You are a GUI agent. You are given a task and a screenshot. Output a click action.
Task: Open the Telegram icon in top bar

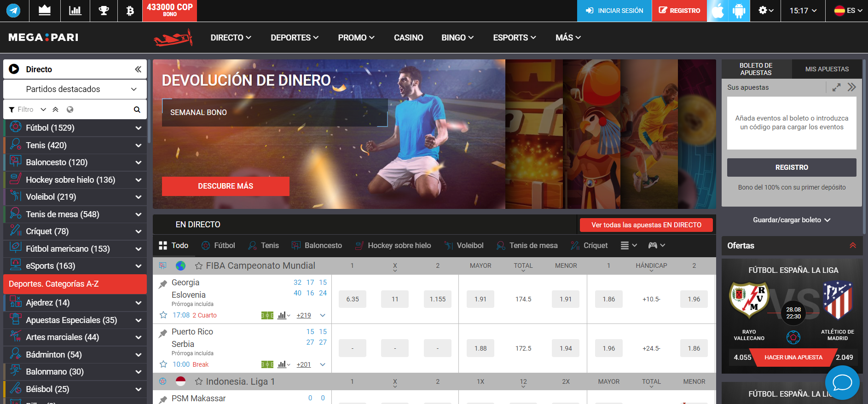[13, 10]
